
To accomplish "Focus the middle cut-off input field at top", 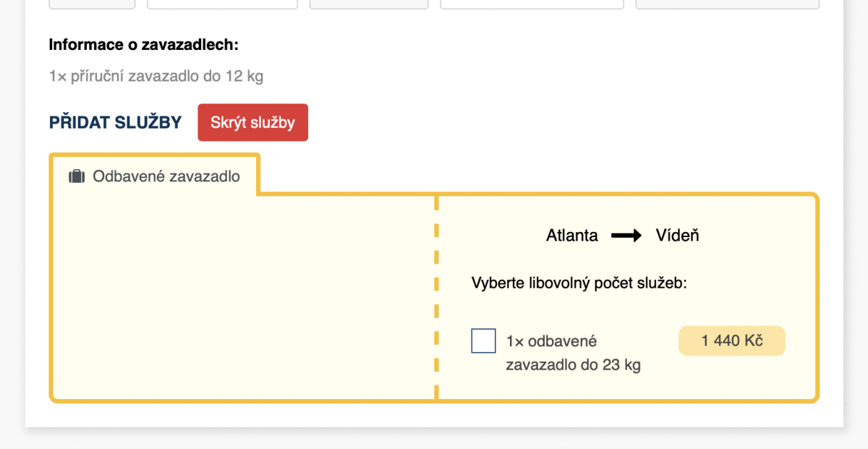I will pyautogui.click(x=369, y=4).
